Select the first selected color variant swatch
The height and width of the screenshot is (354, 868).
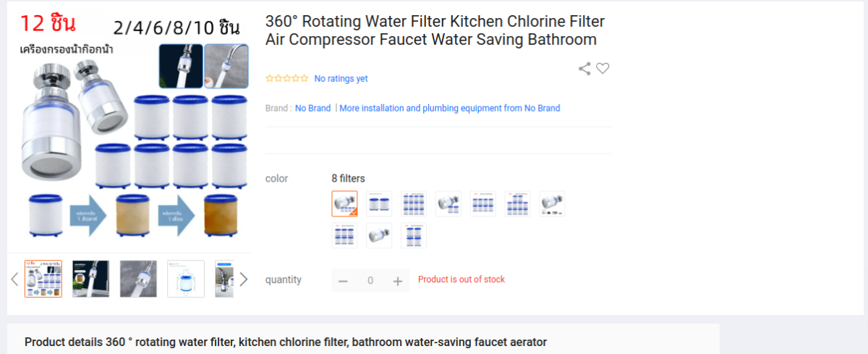tap(344, 203)
